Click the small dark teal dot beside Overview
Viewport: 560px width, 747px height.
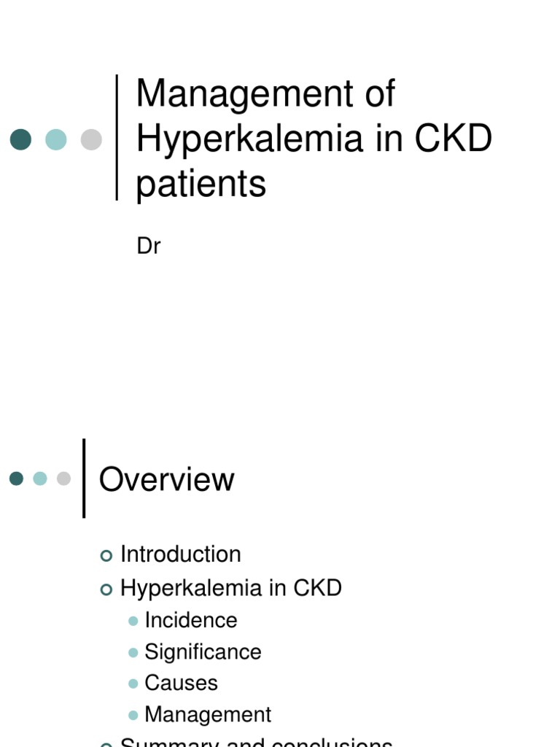pos(17,479)
